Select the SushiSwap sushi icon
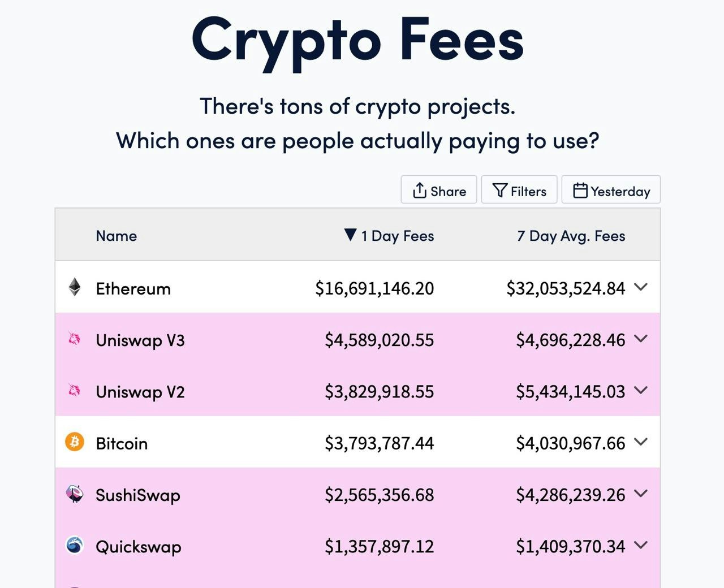The width and height of the screenshot is (724, 588). click(74, 494)
